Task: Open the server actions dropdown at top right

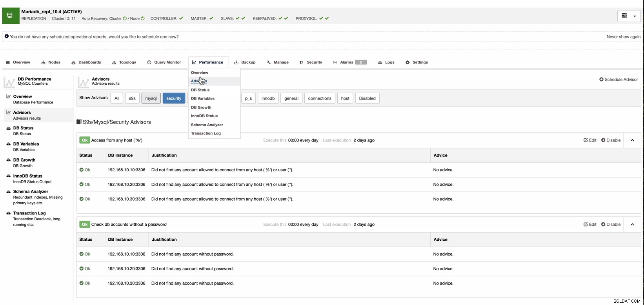Action: [x=629, y=16]
